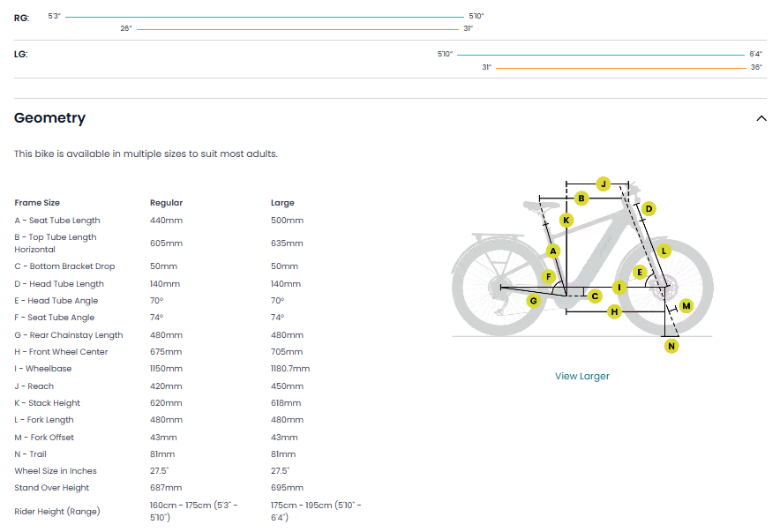
Task: Click the yellow L marker on diagram
Action: pos(664,251)
